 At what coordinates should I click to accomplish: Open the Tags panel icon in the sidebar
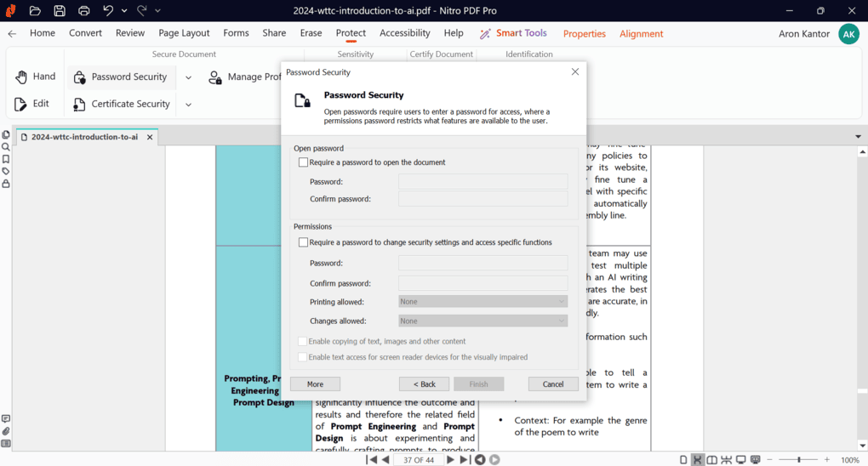tap(6, 171)
